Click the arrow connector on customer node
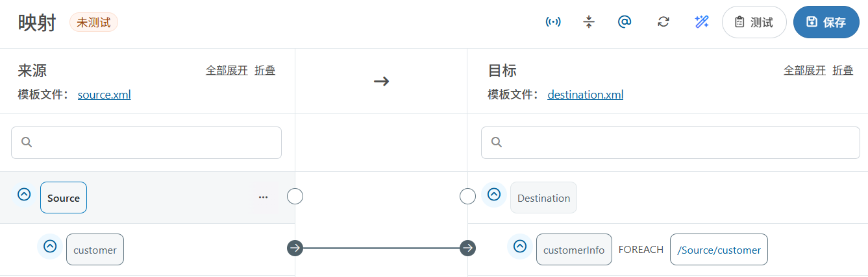Viewport: 868px width, 277px height. (x=295, y=248)
